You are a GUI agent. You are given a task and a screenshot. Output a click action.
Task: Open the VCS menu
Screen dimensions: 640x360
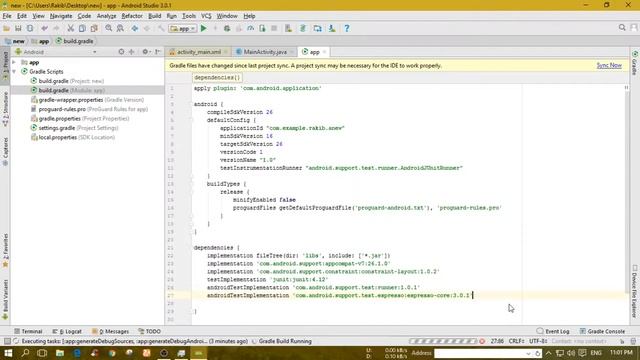(x=206, y=16)
